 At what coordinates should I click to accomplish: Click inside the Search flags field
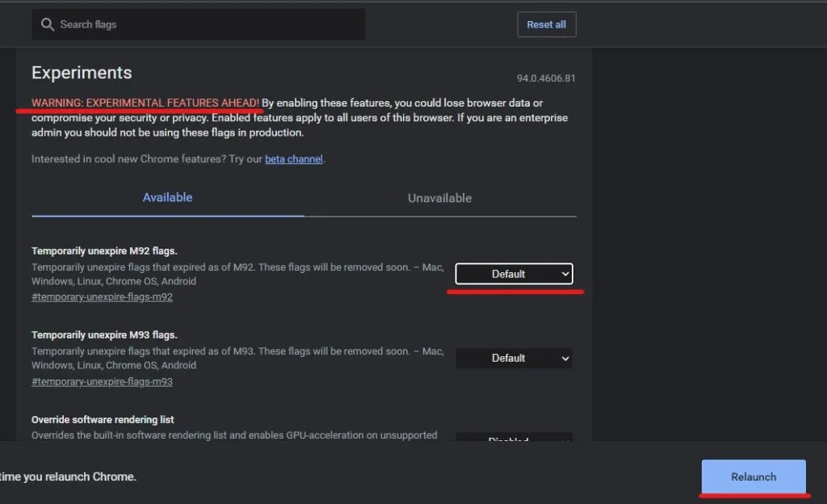[x=198, y=24]
